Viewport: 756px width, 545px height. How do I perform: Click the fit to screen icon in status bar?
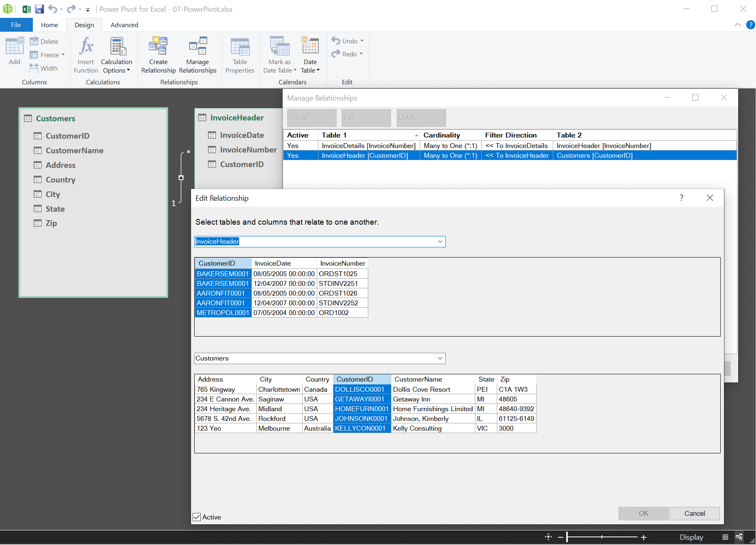pos(548,537)
